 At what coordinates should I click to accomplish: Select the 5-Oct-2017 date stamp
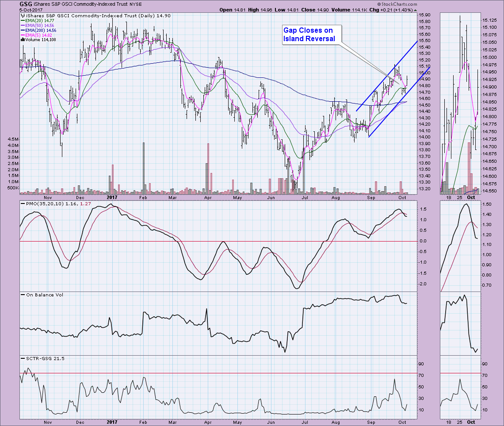coord(31,10)
